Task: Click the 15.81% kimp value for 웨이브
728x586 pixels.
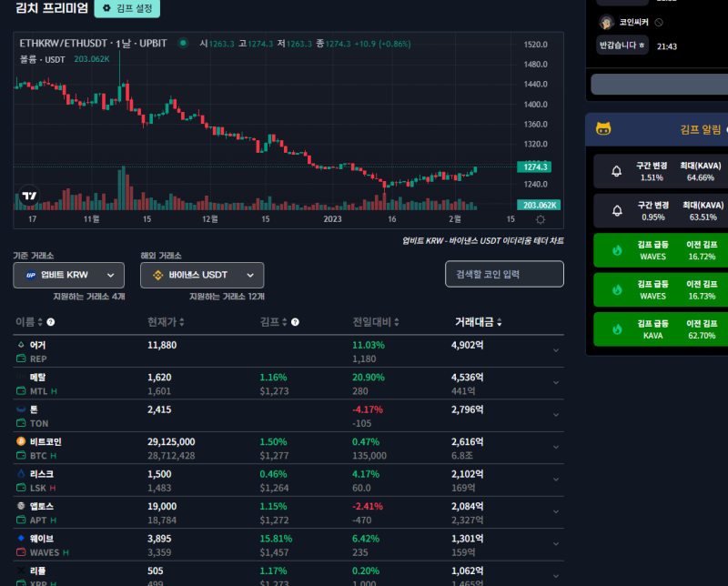Action: [276, 539]
